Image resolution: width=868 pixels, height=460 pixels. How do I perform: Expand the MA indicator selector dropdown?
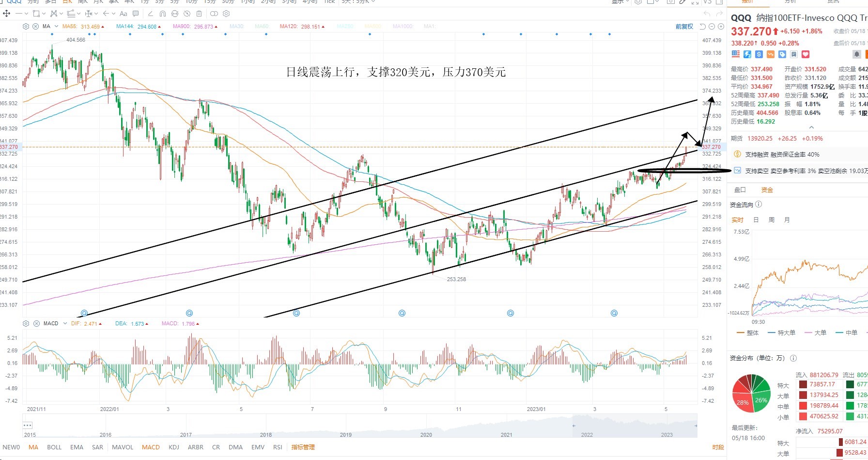57,27
